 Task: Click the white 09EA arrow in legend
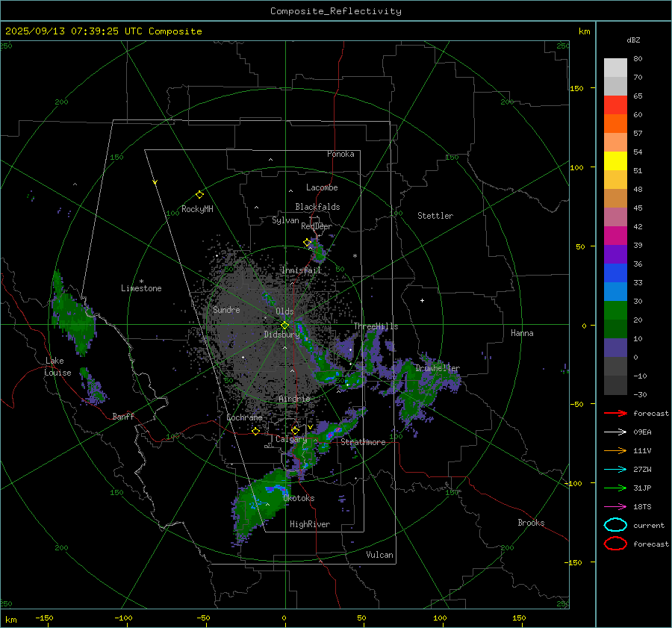[x=615, y=432]
